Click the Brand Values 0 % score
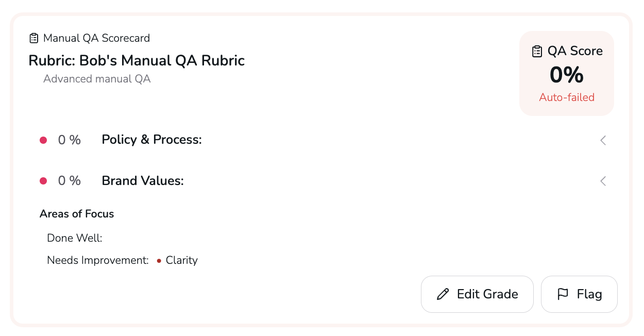The height and width of the screenshot is (336, 644). [69, 181]
